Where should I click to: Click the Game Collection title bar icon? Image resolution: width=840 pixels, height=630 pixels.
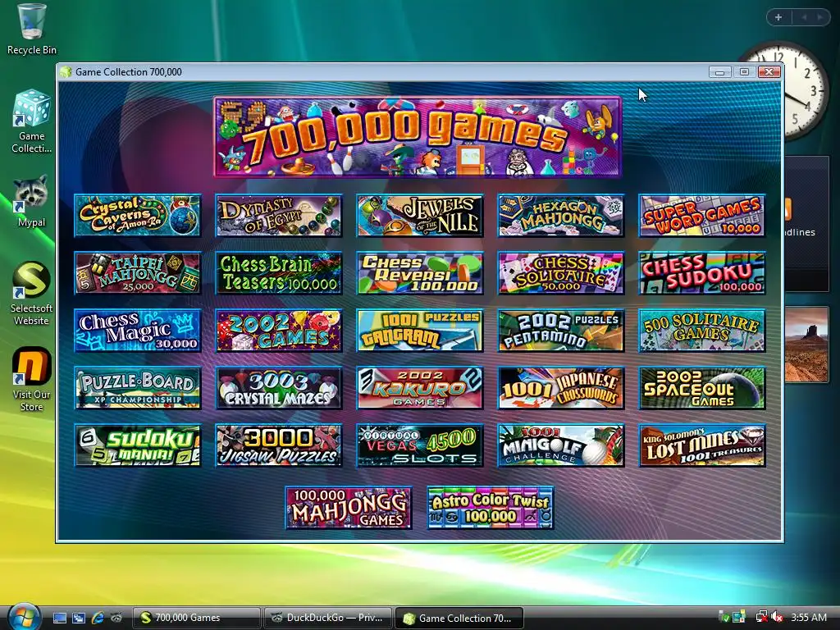(x=66, y=72)
